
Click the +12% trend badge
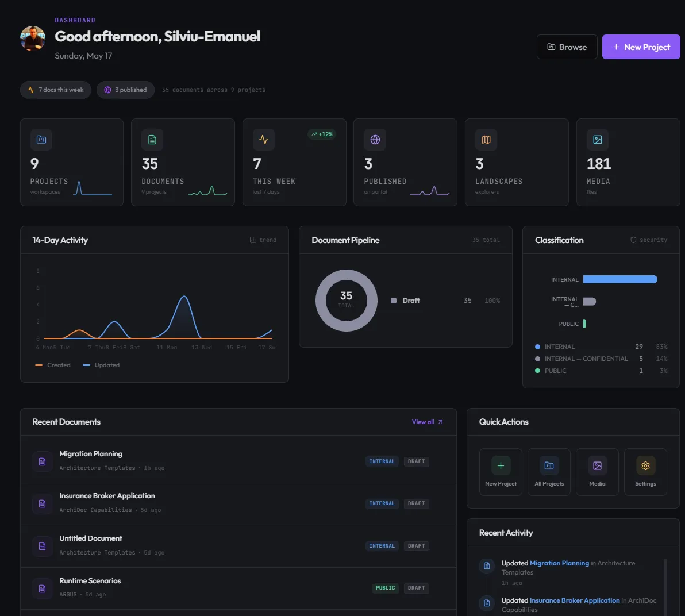point(322,134)
